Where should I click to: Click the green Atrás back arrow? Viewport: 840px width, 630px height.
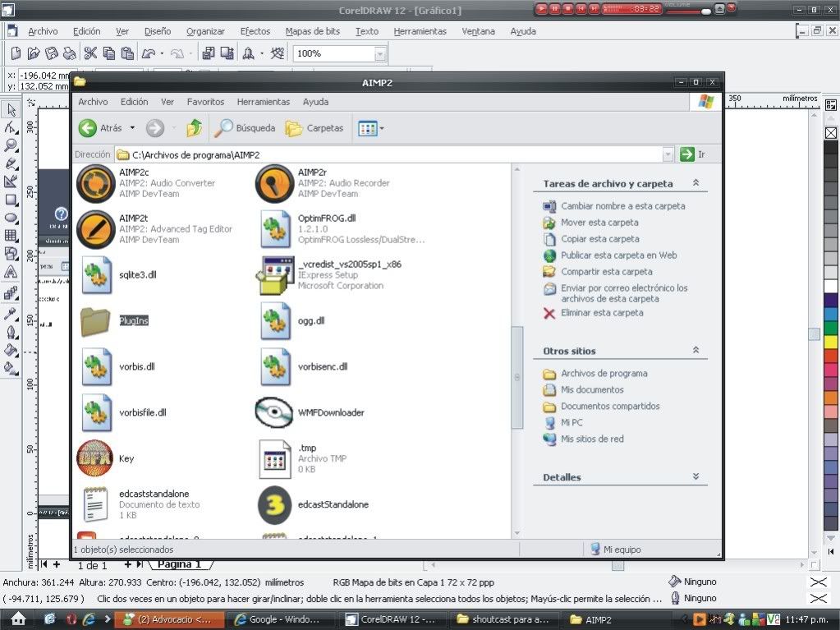[x=87, y=128]
